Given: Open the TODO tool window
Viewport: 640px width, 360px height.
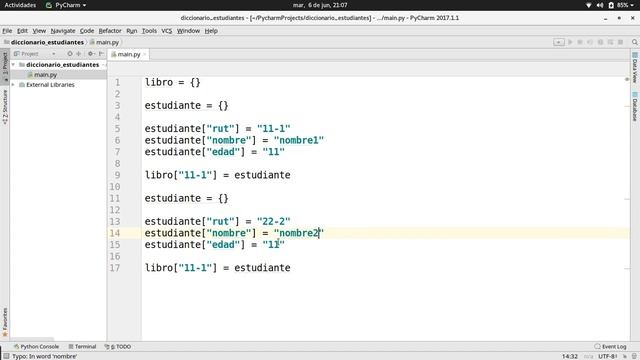Looking at the screenshot, I should pyautogui.click(x=118, y=347).
